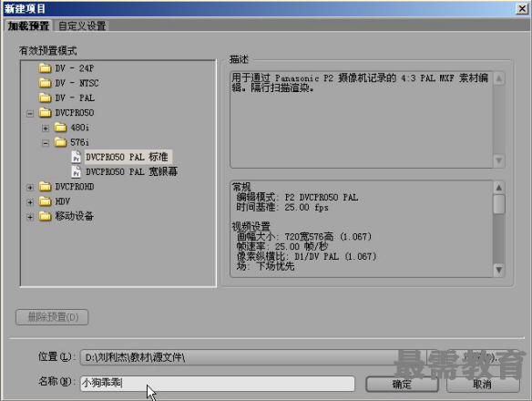The height and width of the screenshot is (401, 532).
Task: Select DV - NTSC preset folder label
Action: click(77, 83)
